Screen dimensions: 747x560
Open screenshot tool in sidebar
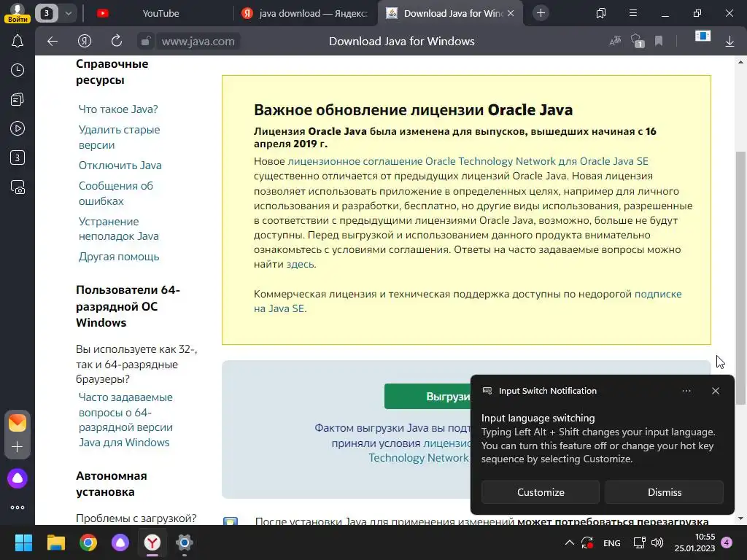click(18, 187)
